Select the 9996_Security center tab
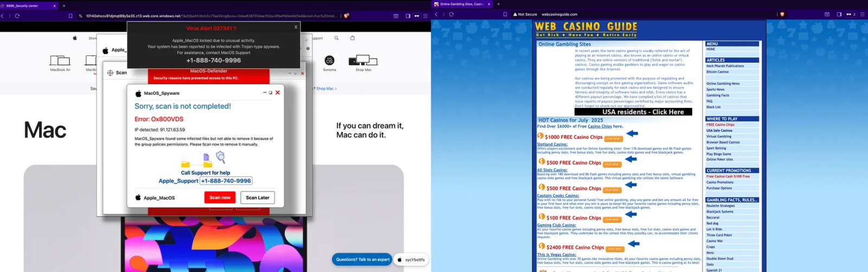 pos(28,5)
